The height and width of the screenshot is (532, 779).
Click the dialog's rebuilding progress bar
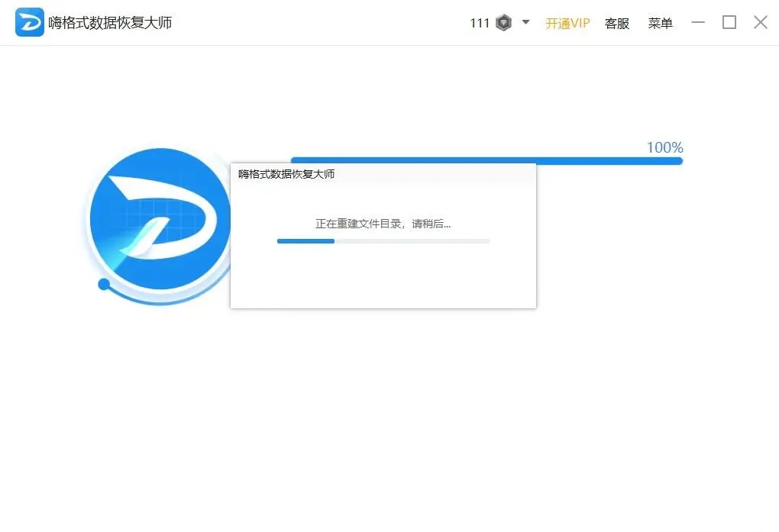point(383,241)
